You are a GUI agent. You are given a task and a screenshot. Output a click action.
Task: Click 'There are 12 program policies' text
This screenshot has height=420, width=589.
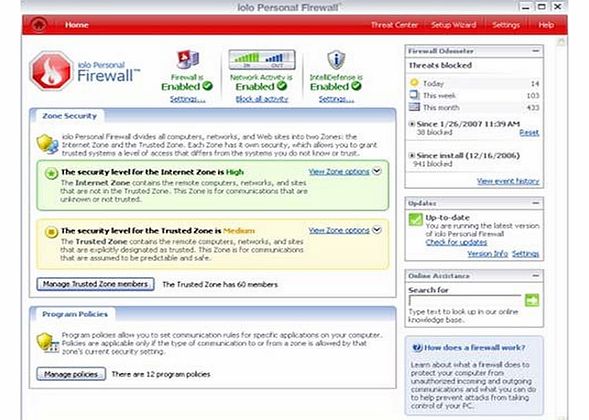click(x=161, y=374)
